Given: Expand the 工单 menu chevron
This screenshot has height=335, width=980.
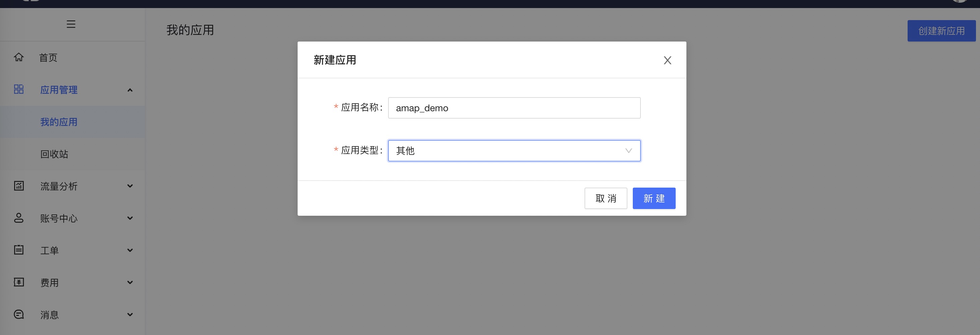Looking at the screenshot, I should click(x=130, y=250).
